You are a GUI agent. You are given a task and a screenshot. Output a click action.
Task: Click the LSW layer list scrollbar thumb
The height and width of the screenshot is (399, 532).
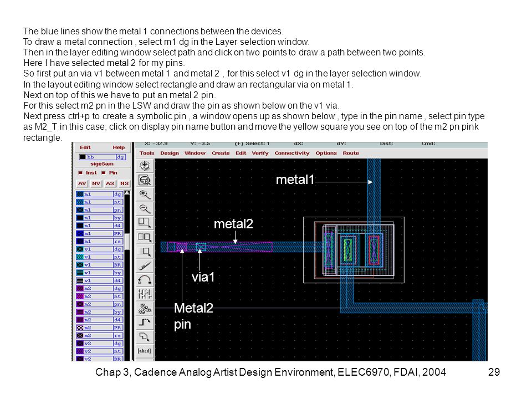point(127,241)
